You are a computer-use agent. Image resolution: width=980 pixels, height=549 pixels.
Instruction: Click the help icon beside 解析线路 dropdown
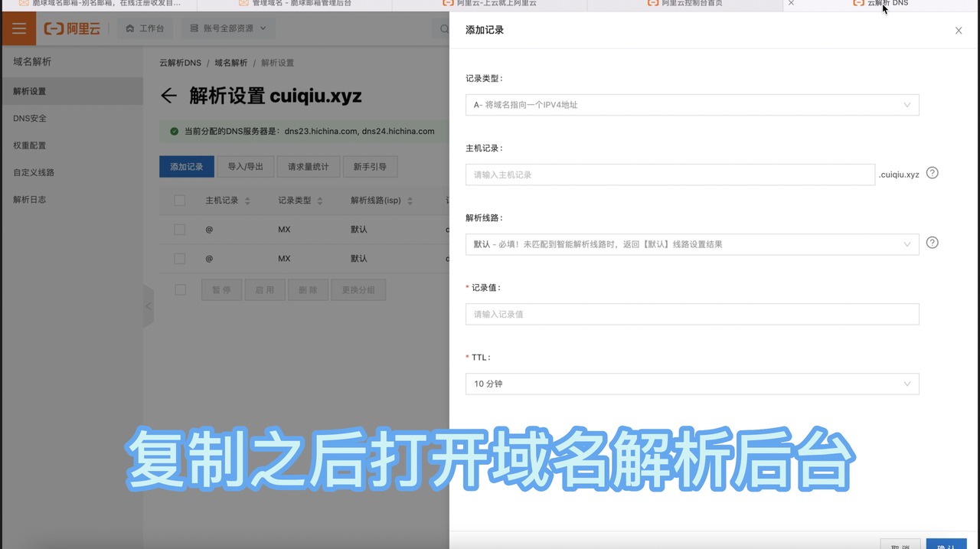pyautogui.click(x=932, y=243)
